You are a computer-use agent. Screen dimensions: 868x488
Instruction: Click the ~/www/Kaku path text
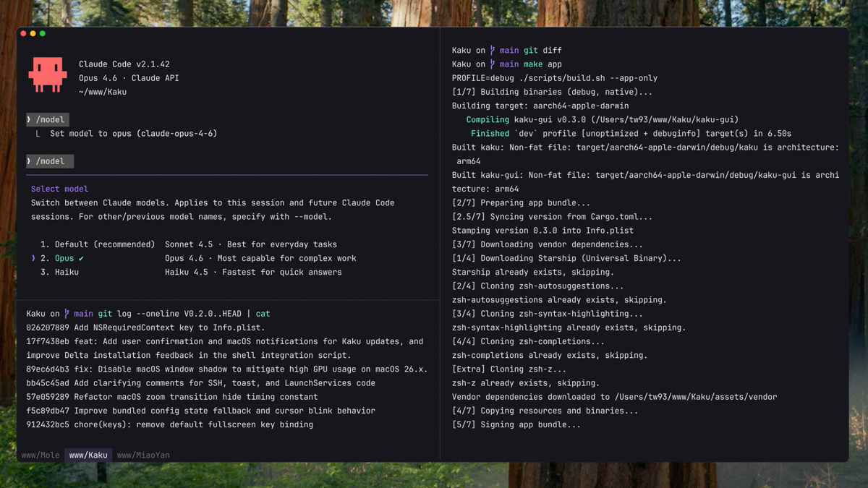[103, 92]
